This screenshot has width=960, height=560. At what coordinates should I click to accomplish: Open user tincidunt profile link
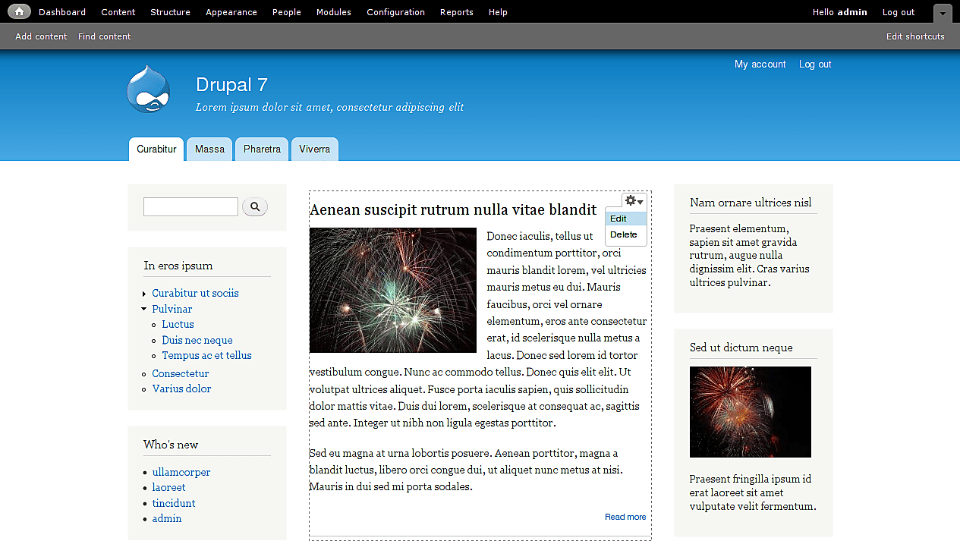tap(174, 503)
